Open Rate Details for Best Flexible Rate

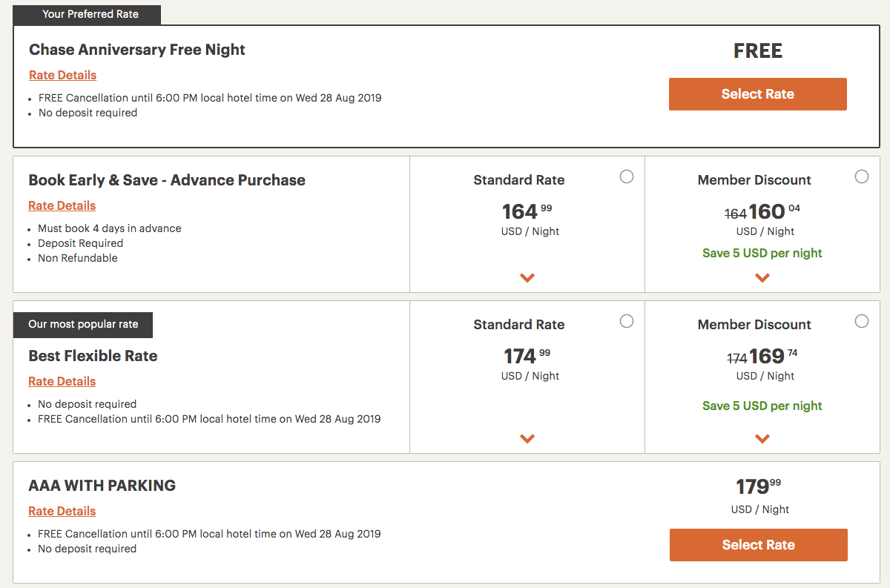pos(62,381)
